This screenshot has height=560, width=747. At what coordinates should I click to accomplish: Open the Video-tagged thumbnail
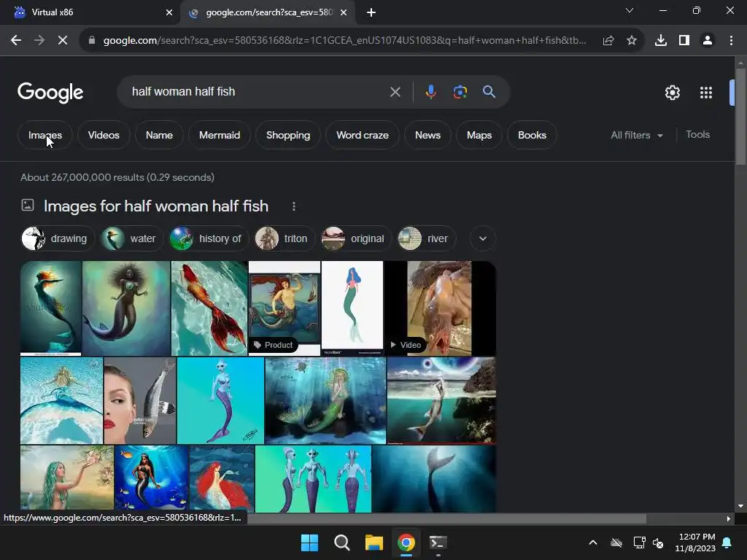pyautogui.click(x=440, y=308)
